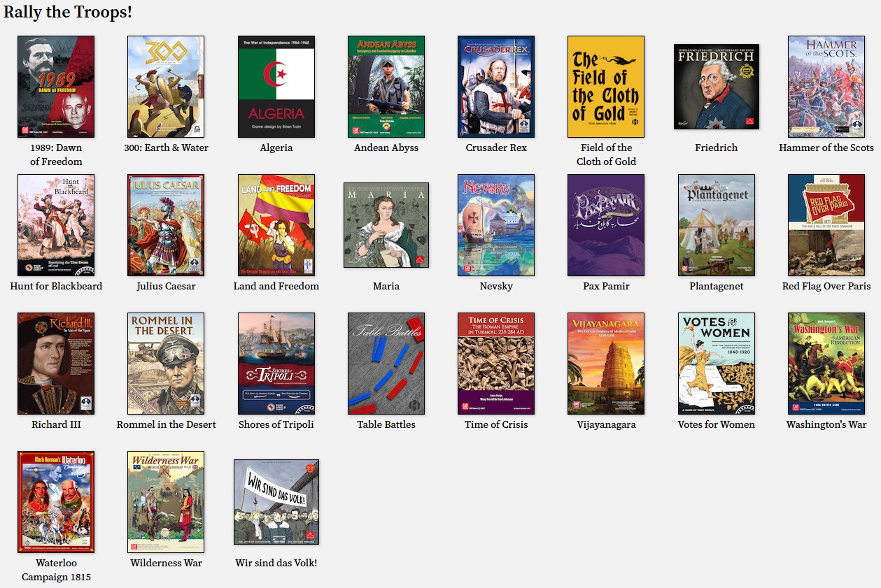Click the Julius Caesar title link
The height and width of the screenshot is (588, 881).
(x=166, y=286)
